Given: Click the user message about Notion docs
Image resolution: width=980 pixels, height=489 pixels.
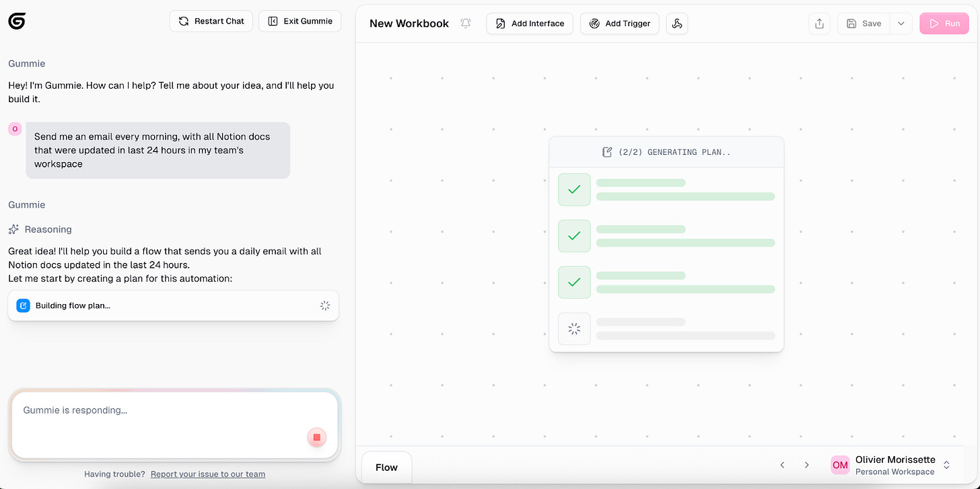Looking at the screenshot, I should 158,150.
